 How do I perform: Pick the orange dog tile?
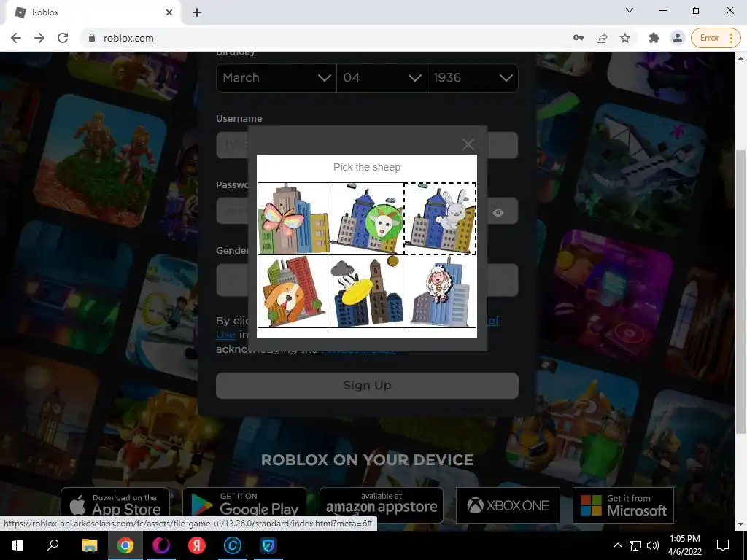click(294, 292)
